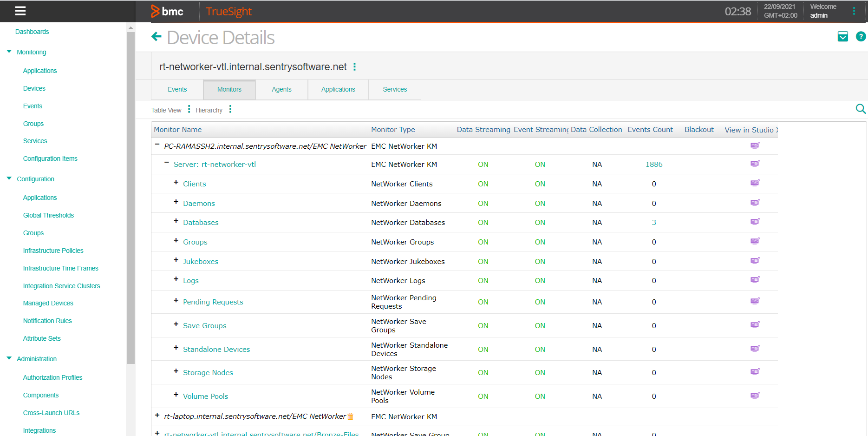Expand the Jukeboxes monitor row

[x=176, y=260]
